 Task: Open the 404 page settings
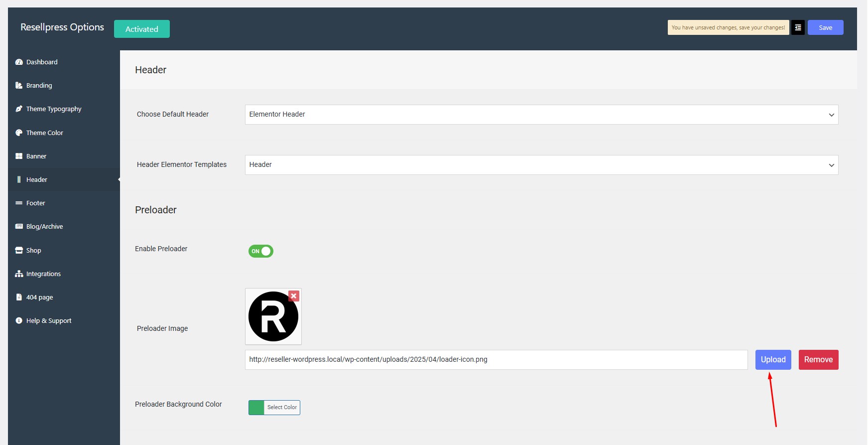pyautogui.click(x=39, y=297)
